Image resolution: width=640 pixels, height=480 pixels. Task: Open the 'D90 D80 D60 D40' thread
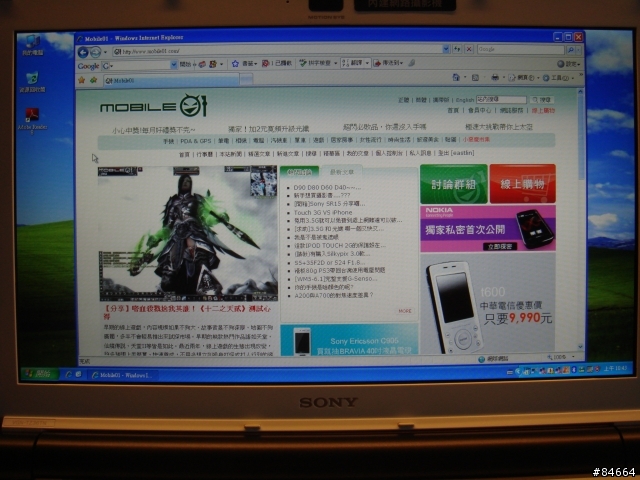click(x=327, y=187)
